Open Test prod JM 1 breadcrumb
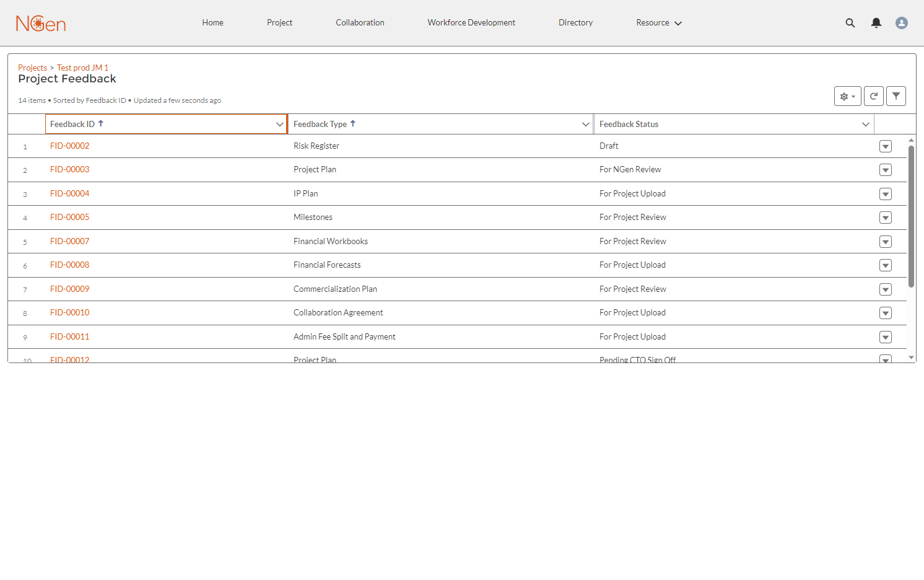The image size is (924, 580). click(x=82, y=68)
